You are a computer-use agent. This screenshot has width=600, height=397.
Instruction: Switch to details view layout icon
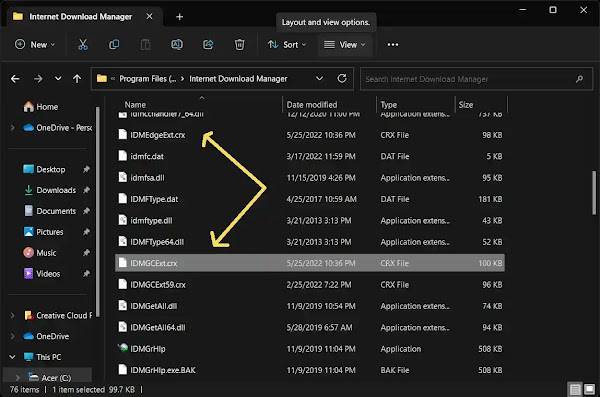pyautogui.click(x=575, y=390)
